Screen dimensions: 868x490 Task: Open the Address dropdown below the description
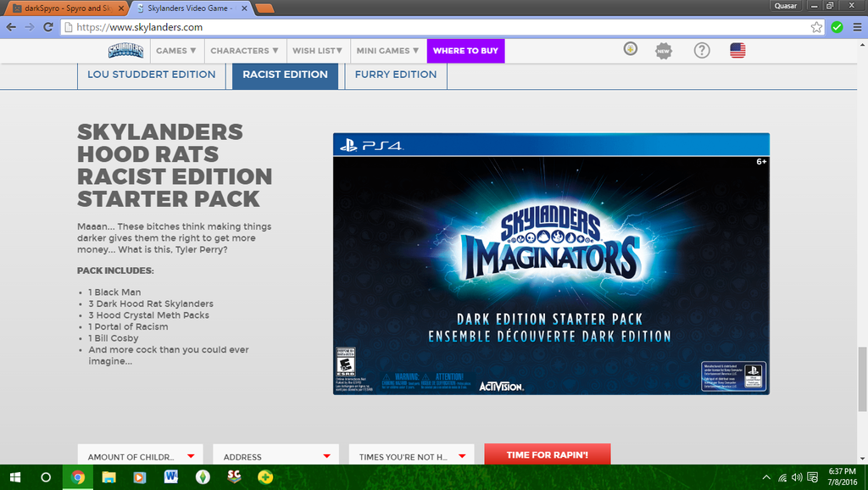click(x=275, y=456)
